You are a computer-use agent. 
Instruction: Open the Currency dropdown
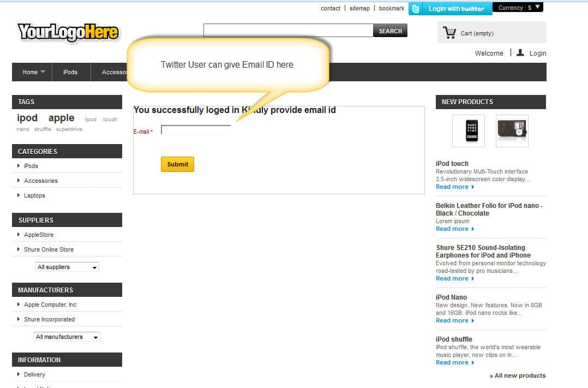pos(518,8)
